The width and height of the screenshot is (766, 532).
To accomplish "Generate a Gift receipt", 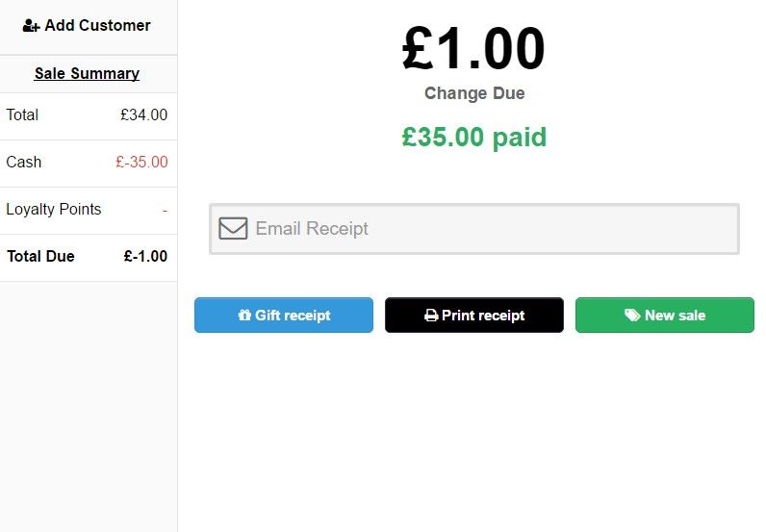I will pyautogui.click(x=283, y=316).
